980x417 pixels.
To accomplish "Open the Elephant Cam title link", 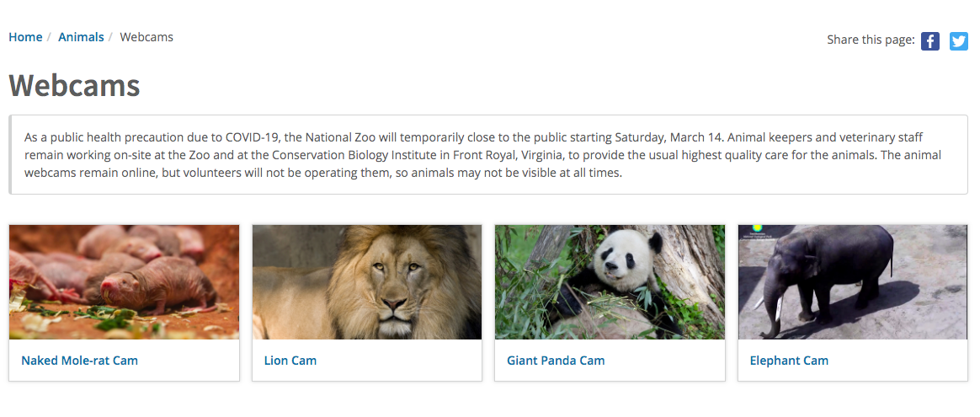I will click(789, 361).
